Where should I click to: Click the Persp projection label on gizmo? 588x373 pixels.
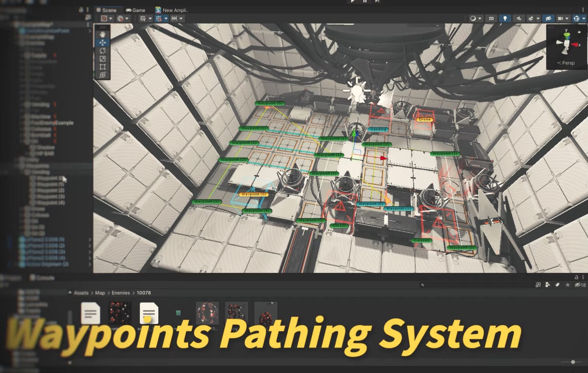566,63
